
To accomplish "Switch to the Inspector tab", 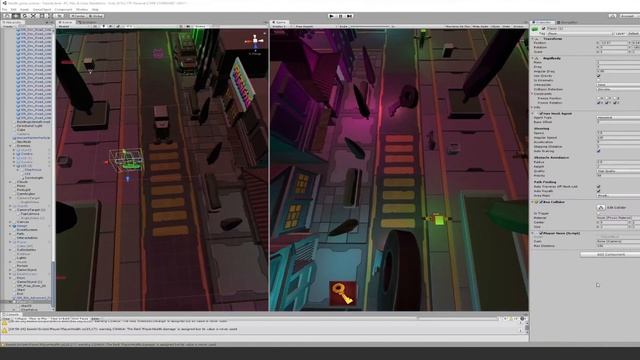I will [542, 22].
